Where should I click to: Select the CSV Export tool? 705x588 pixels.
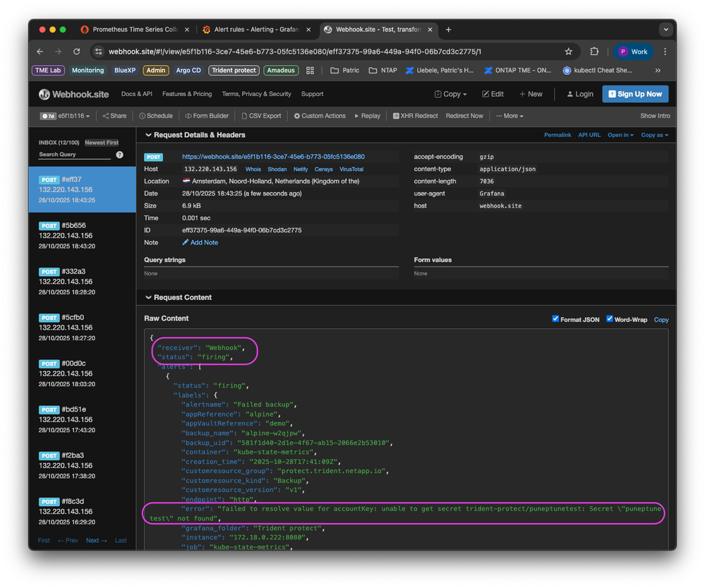[x=261, y=116]
